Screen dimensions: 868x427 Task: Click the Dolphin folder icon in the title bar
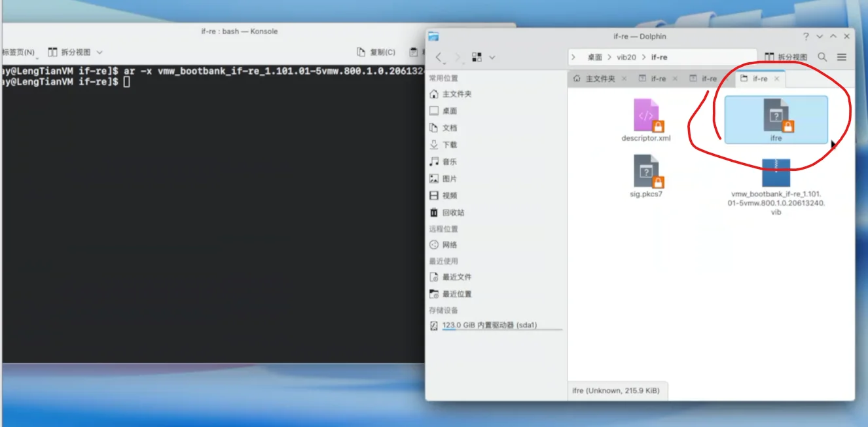433,37
